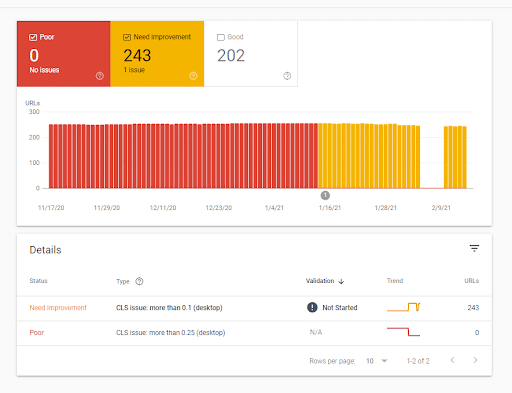512x393 pixels.
Task: Click help icon in Good card
Action: coord(287,76)
